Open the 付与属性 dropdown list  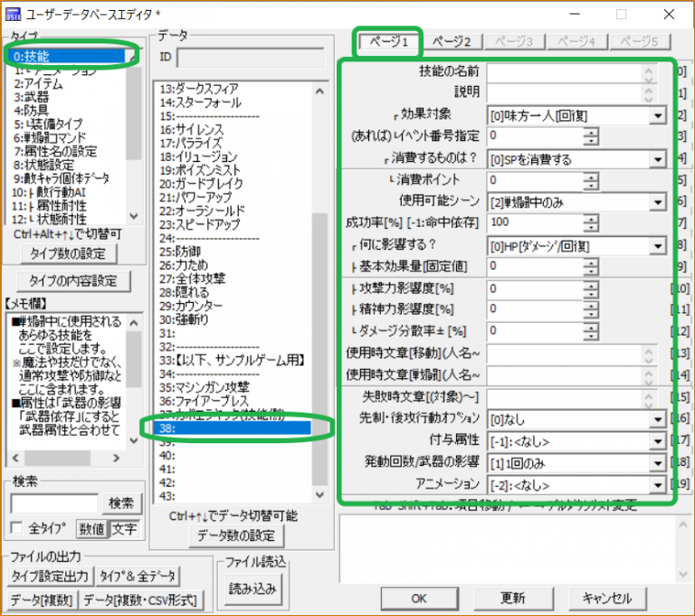point(657,441)
